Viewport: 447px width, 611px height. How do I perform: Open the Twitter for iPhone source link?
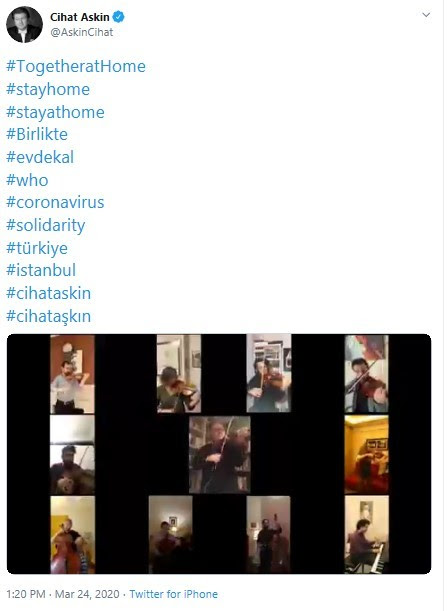[173, 594]
